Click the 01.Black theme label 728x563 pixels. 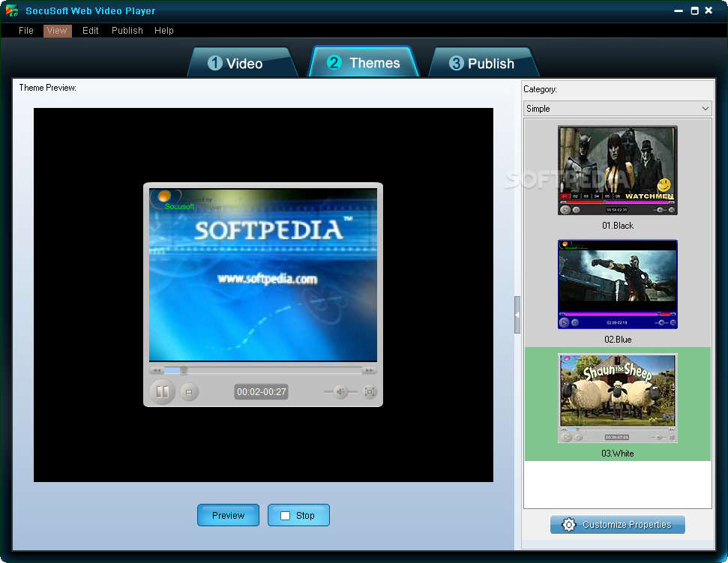(x=618, y=226)
